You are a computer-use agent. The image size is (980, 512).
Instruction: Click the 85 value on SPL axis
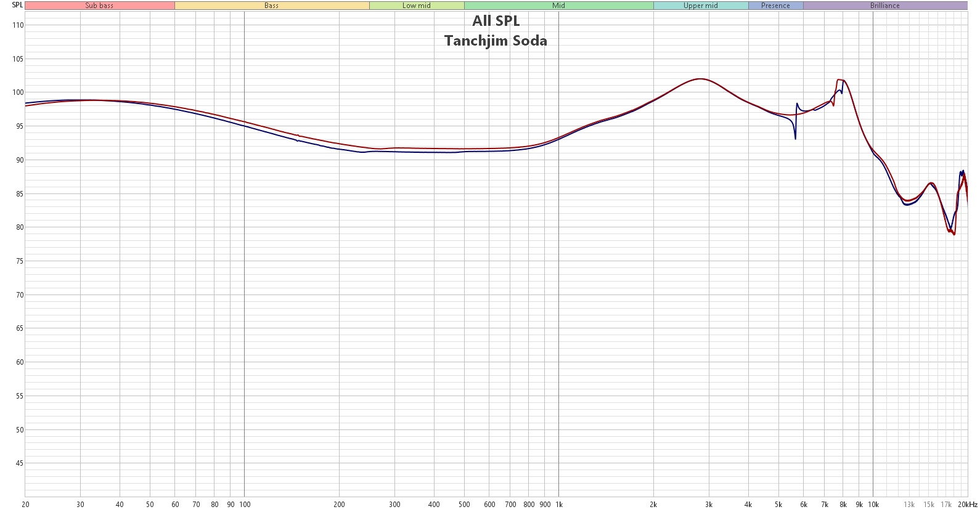[20, 194]
